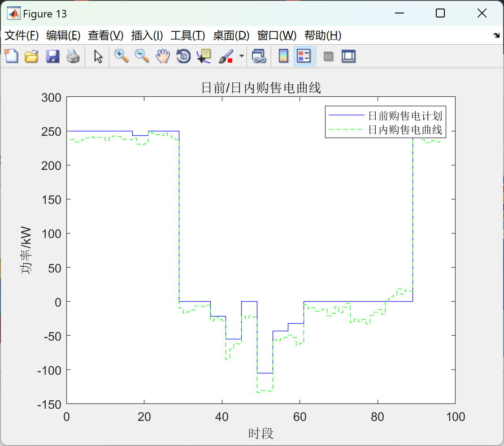Click Show Plot Tools and Dock Figure icon
The image size is (504, 446).
click(349, 56)
